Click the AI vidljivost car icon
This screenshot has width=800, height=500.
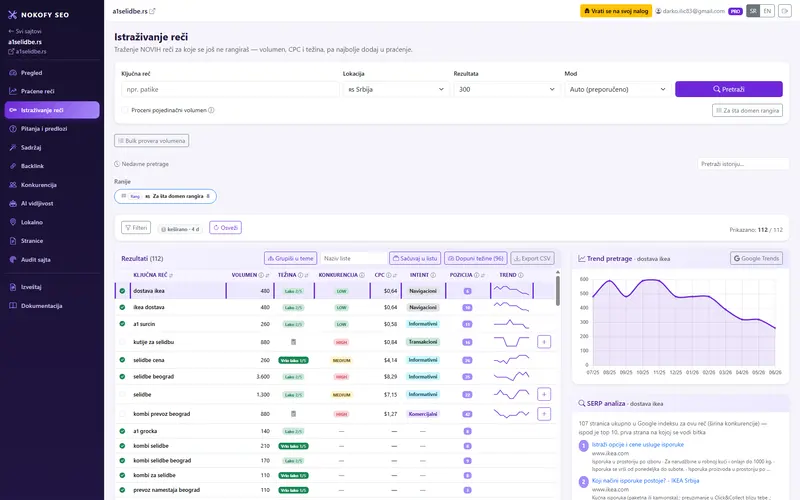[13, 204]
